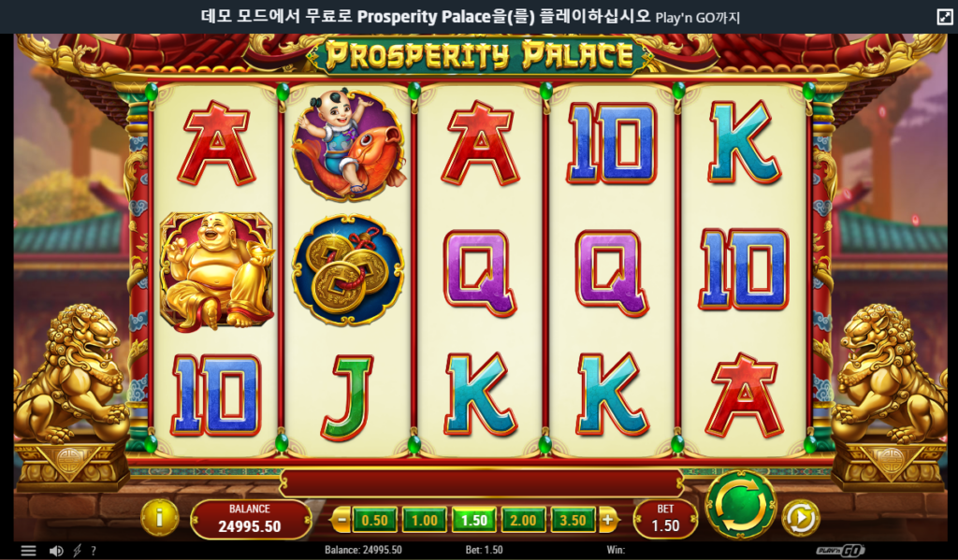The image size is (958, 560).
Task: Increase the bet with the plus button
Action: [607, 521]
